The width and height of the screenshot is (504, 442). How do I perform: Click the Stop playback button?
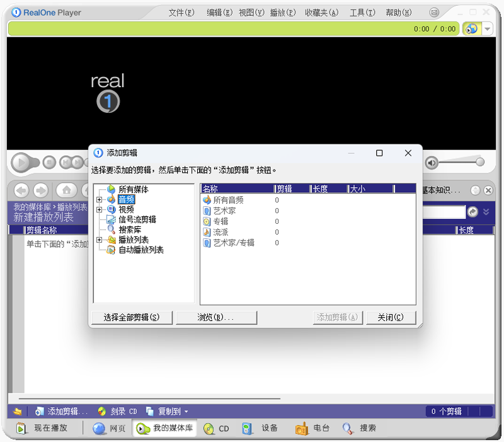pyautogui.click(x=49, y=163)
